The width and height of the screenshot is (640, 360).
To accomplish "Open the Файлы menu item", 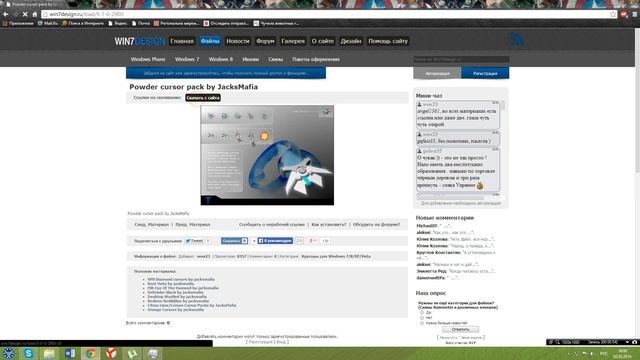I will pyautogui.click(x=210, y=41).
